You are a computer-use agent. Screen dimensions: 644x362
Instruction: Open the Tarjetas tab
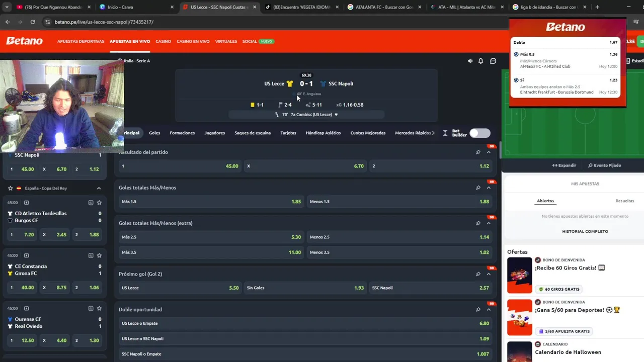288,133
